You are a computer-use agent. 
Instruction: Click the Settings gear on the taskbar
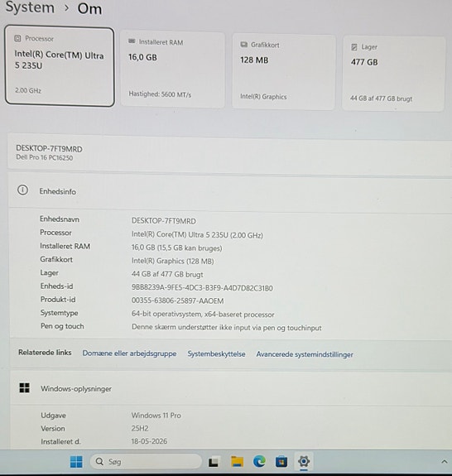click(304, 461)
